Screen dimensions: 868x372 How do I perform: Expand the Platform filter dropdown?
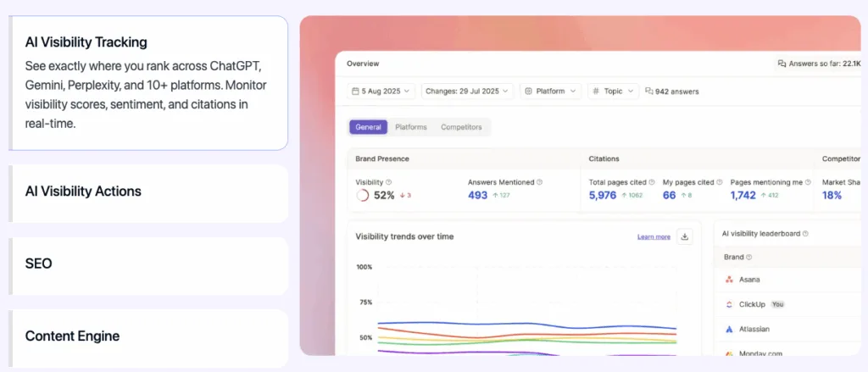click(x=551, y=91)
